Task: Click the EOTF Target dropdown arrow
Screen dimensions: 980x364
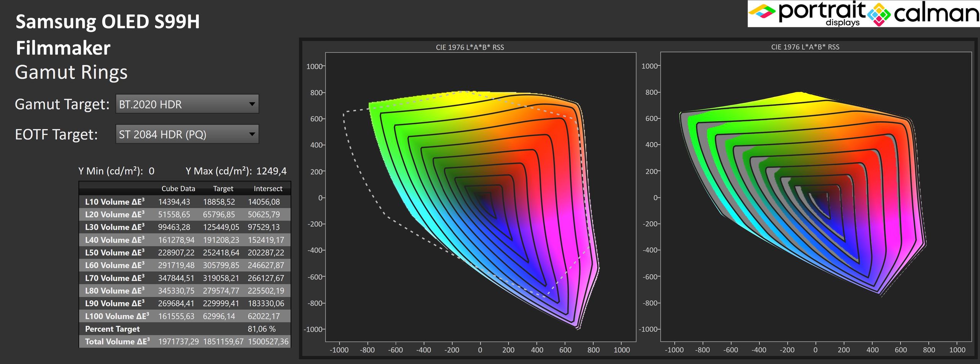Action: click(252, 134)
